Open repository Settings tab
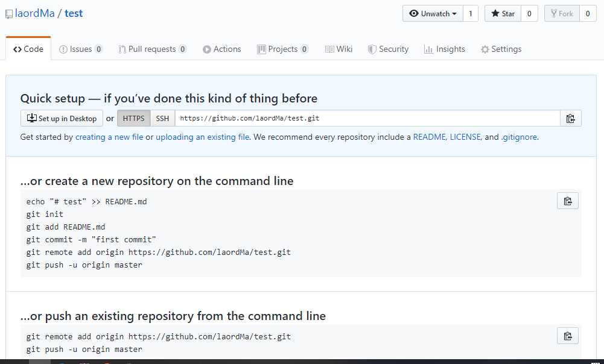The height and width of the screenshot is (364, 604). (501, 49)
